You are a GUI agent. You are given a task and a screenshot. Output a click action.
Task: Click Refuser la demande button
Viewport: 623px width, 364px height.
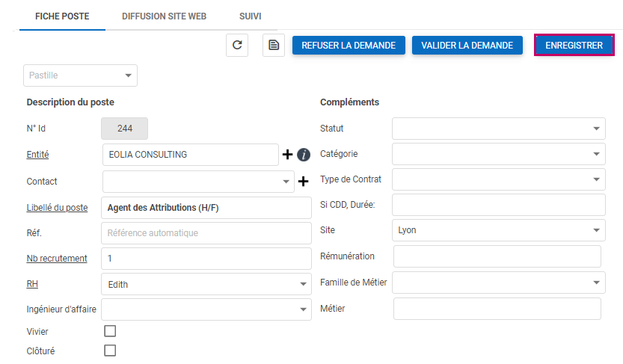tap(349, 46)
